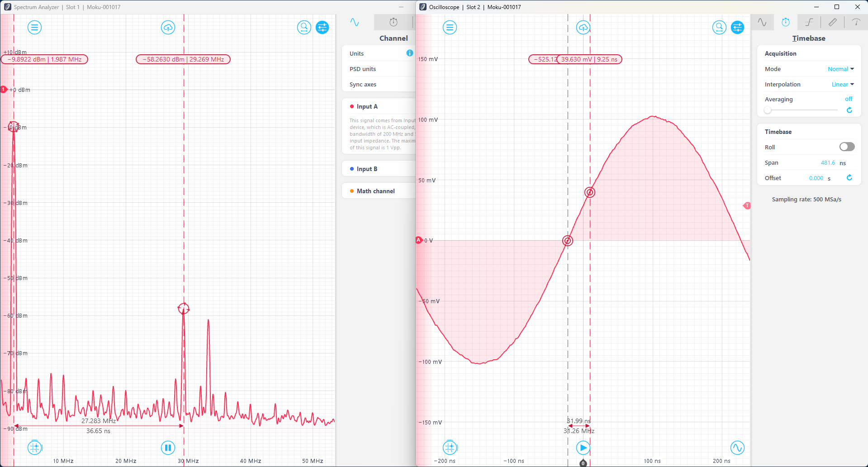Image resolution: width=868 pixels, height=467 pixels.
Task: Enable the Input B channel indicator
Action: 352,169
